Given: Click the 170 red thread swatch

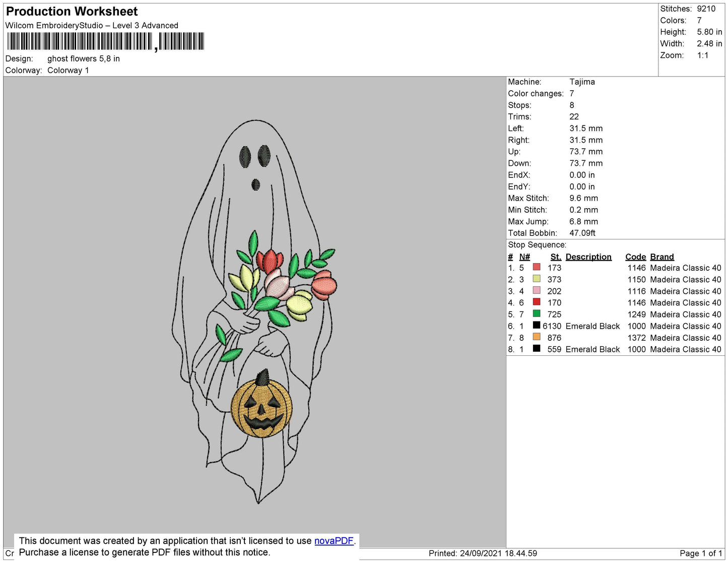Looking at the screenshot, I should (x=537, y=302).
